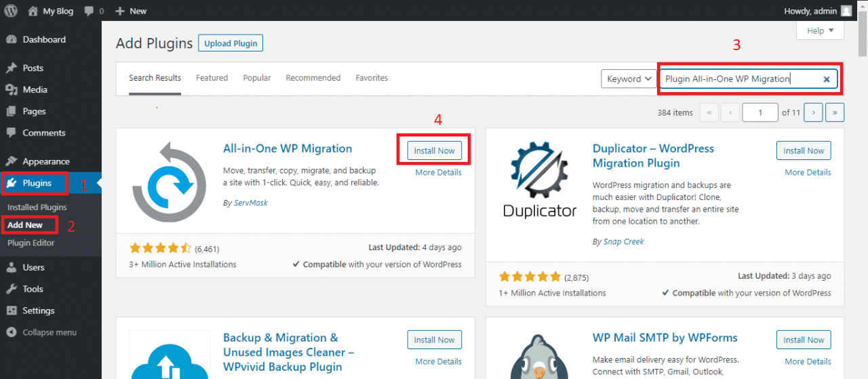Open the Media library sidebar item

pyautogui.click(x=35, y=89)
